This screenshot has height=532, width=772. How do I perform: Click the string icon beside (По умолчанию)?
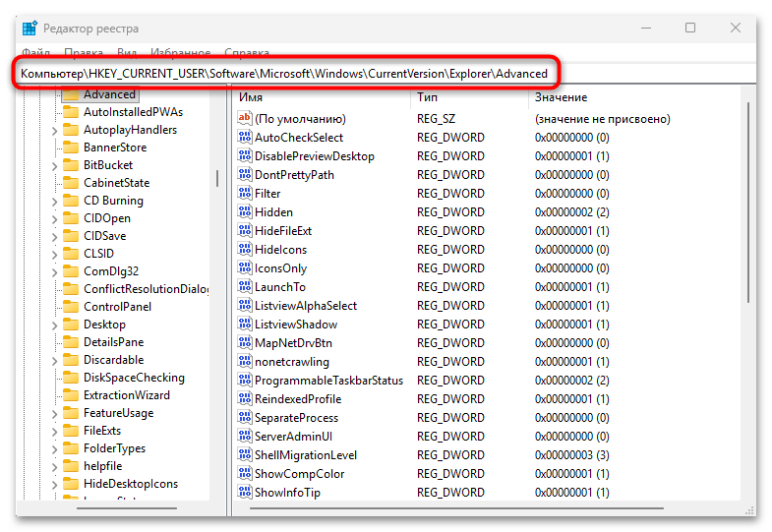tap(245, 118)
